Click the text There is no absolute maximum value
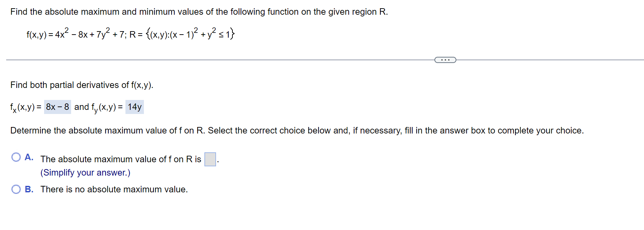 (x=114, y=189)
